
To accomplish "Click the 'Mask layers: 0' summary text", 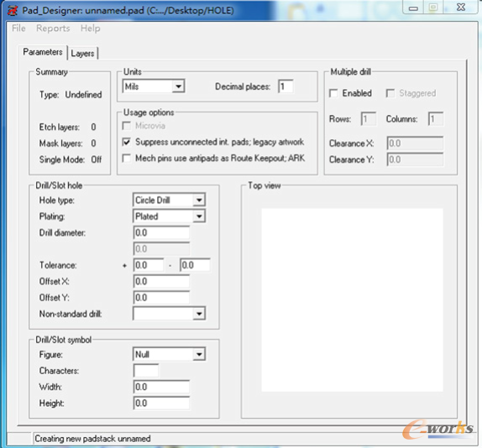I will [68, 143].
